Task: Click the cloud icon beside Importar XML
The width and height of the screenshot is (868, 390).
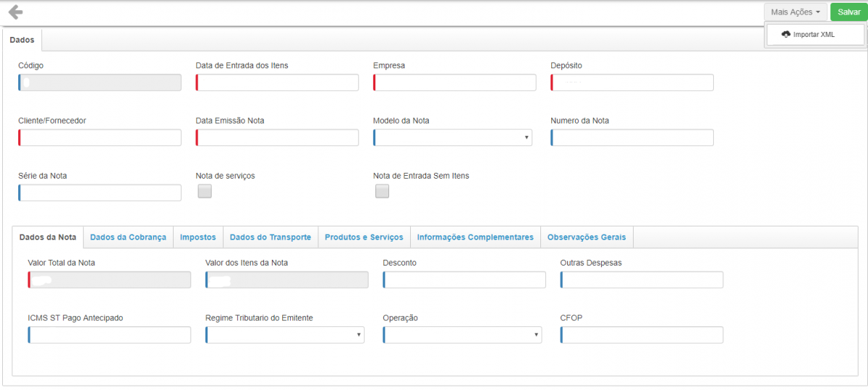Action: click(x=786, y=35)
